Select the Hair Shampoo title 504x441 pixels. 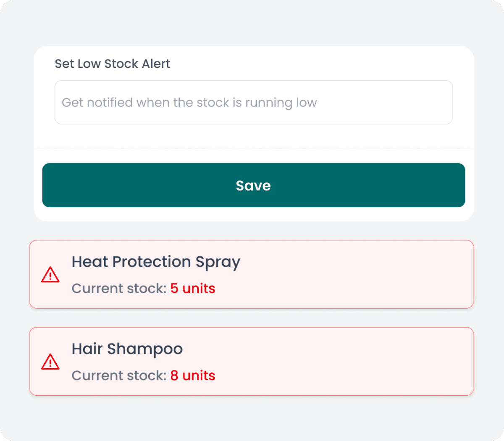(127, 349)
